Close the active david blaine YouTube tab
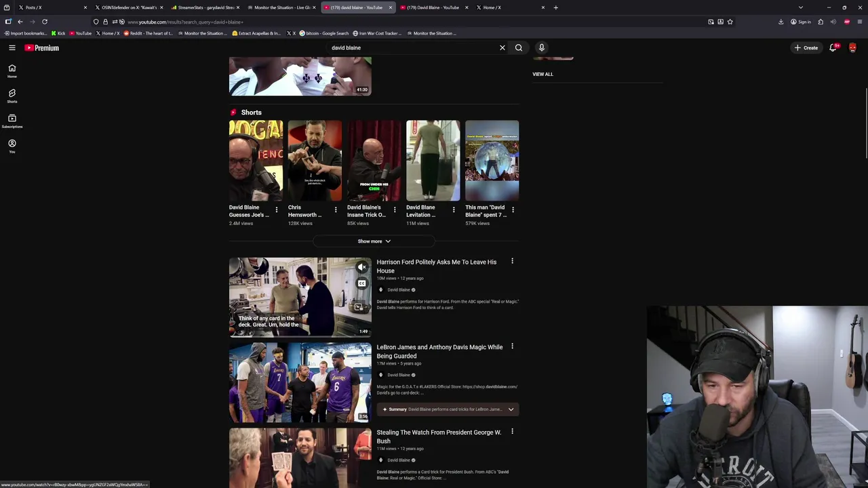The image size is (868, 488). click(x=390, y=7)
